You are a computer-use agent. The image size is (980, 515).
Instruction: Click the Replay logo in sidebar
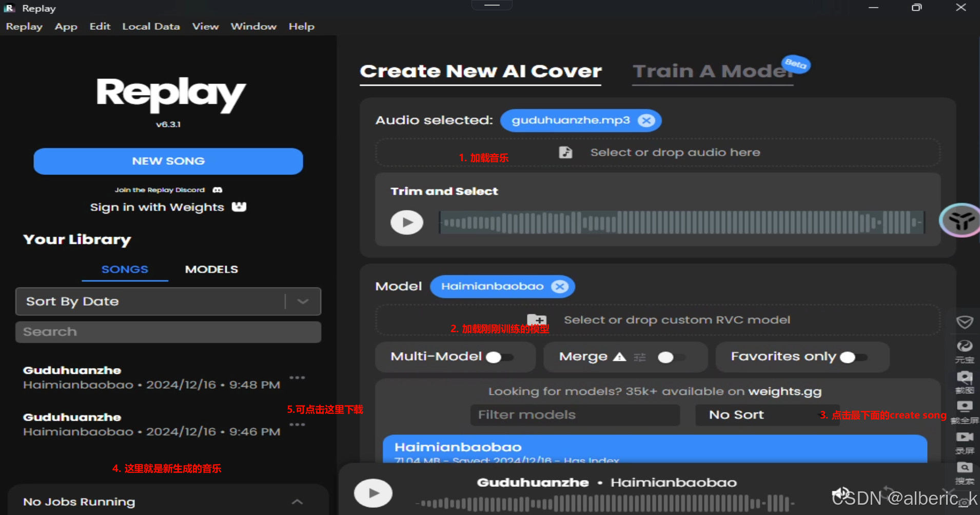171,94
